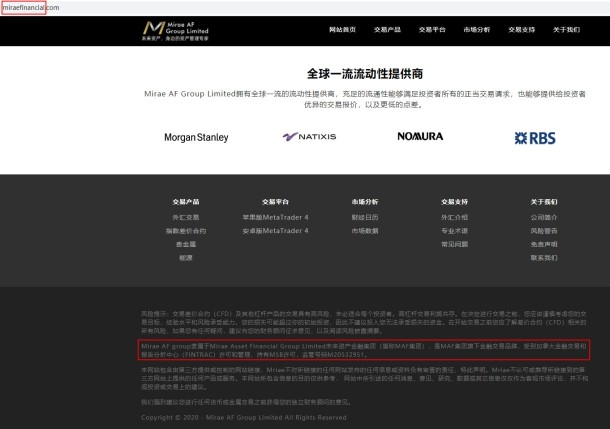This screenshot has width=610, height=429.
Task: Click the 全球一流流动性提供商 heading
Action: pos(365,74)
